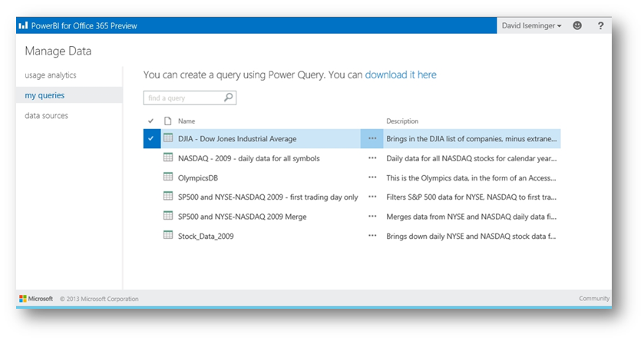Open ellipsis menu for OlympicsDB query
The height and width of the screenshot is (341, 644).
click(372, 177)
